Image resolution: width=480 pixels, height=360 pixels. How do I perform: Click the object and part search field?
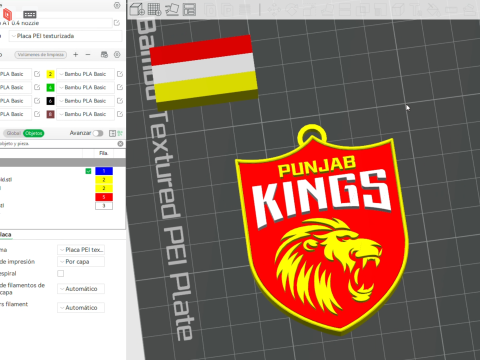(x=58, y=144)
